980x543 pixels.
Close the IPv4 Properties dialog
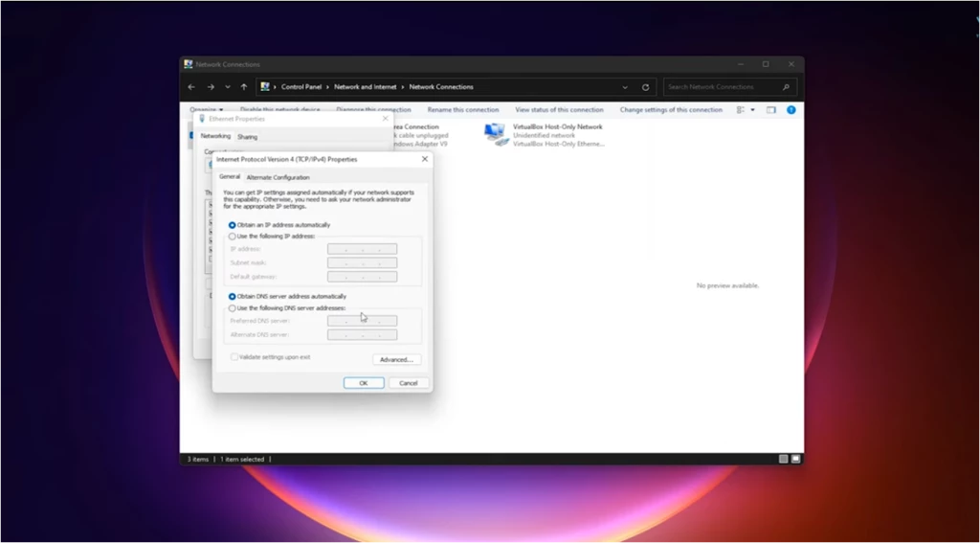tap(425, 160)
